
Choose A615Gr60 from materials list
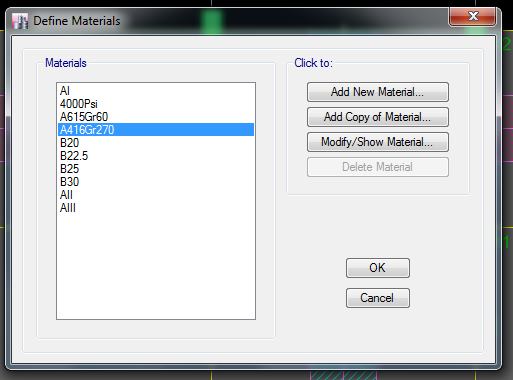point(156,117)
